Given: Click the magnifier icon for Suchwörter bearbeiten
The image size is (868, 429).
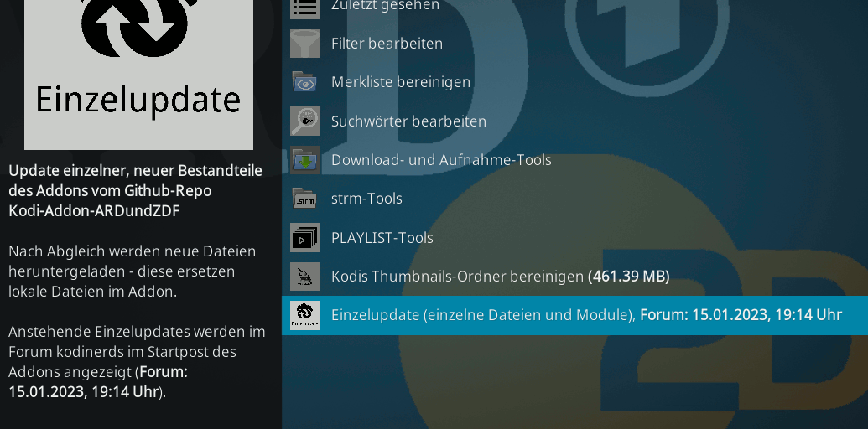Looking at the screenshot, I should (x=304, y=121).
